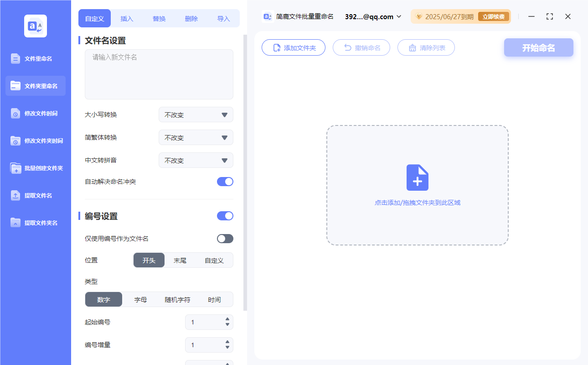
Task: Expand the 392...@qq.com account dropdown
Action: pyautogui.click(x=399, y=16)
